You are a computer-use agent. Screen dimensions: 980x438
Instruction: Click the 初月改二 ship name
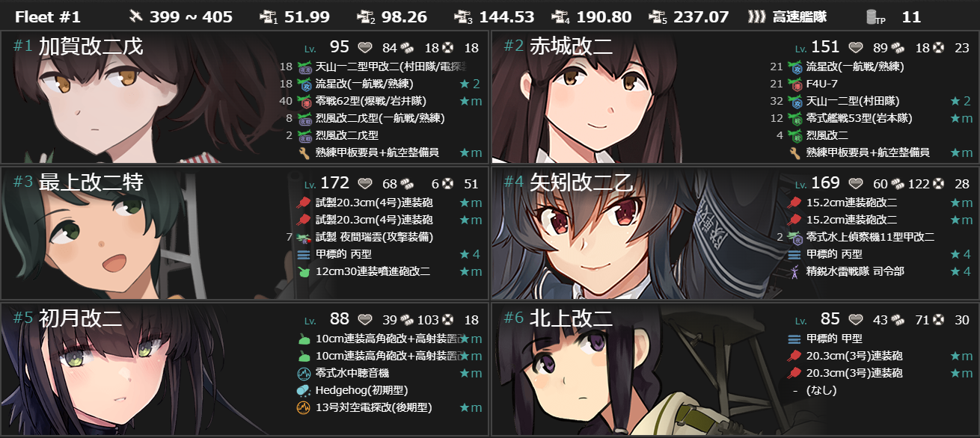[80, 318]
